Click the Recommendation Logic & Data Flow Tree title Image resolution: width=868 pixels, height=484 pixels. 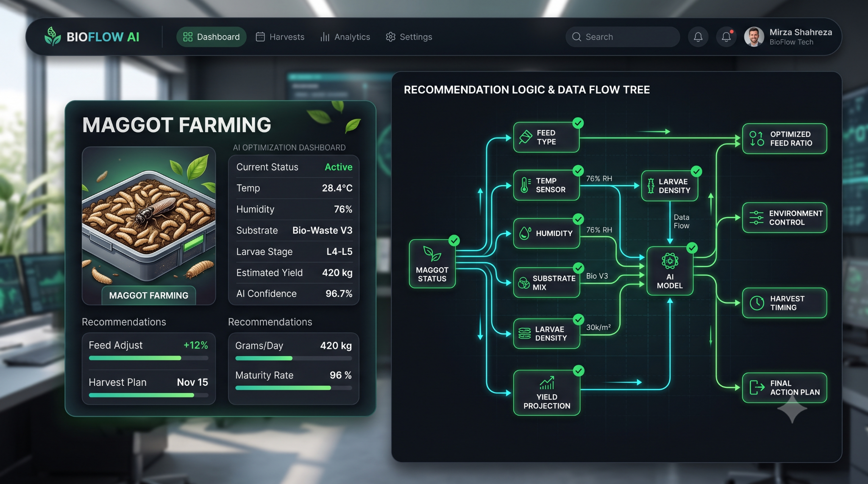(526, 90)
